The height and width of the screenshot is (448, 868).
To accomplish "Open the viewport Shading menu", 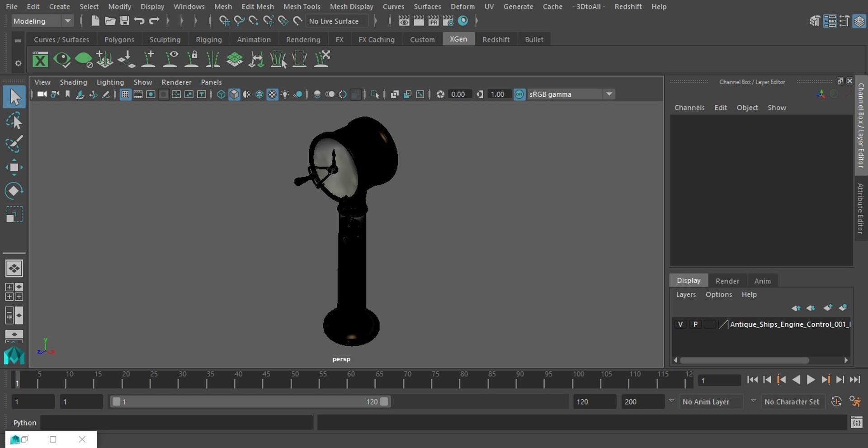I will tap(73, 82).
